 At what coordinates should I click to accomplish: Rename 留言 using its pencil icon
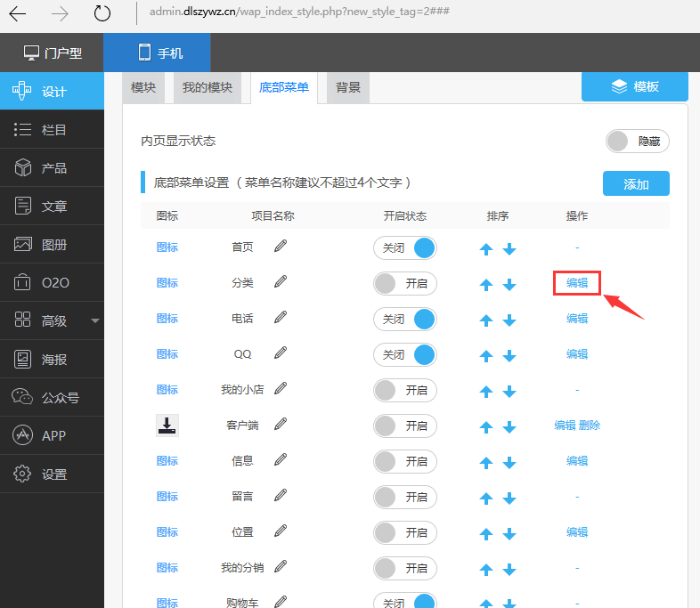[x=281, y=495]
